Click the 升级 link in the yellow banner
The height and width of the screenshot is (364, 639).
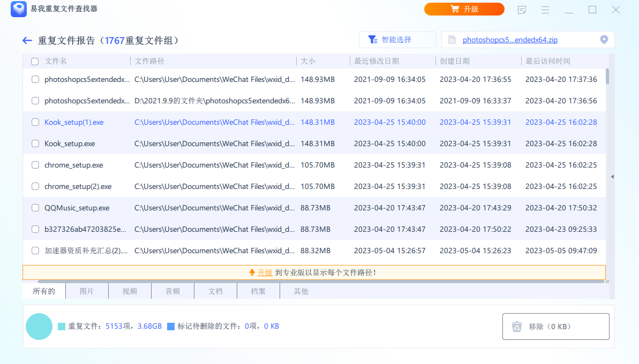pos(265,272)
